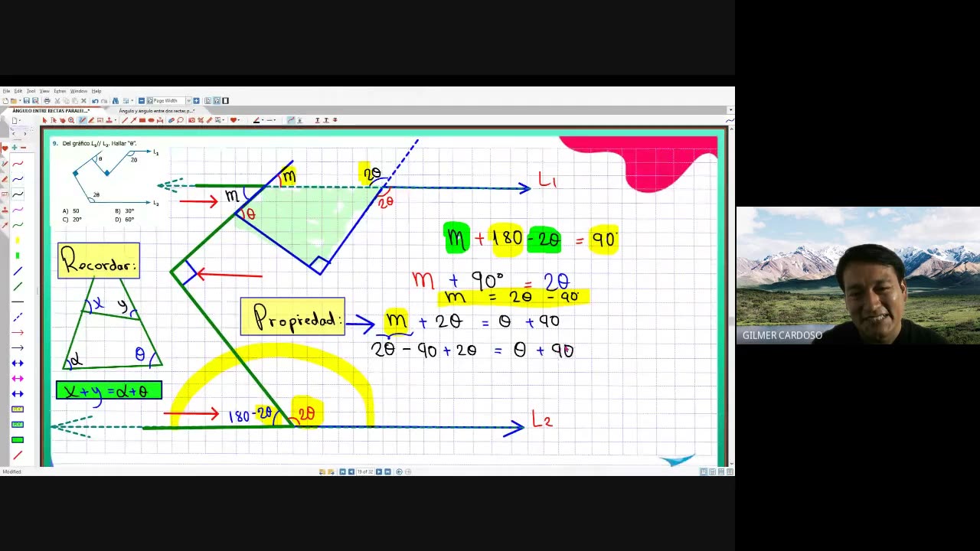Viewport: 980px width, 551px height.
Task: Open the View menu
Action: coord(44,91)
